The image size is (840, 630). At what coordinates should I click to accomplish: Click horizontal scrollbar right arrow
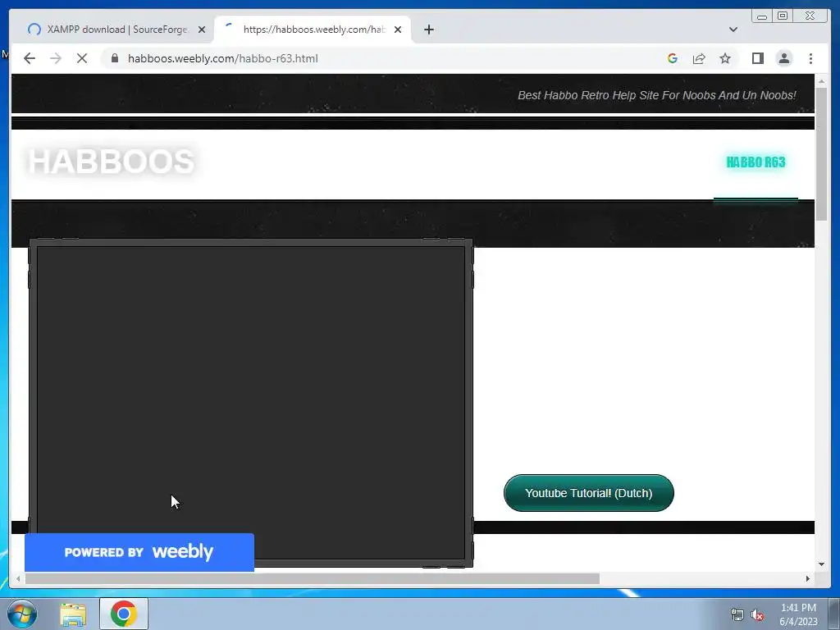click(808, 578)
